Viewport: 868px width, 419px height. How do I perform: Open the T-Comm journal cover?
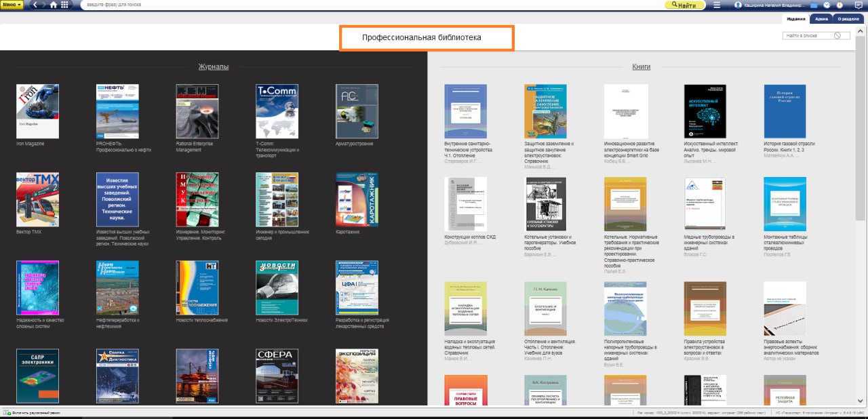click(277, 111)
